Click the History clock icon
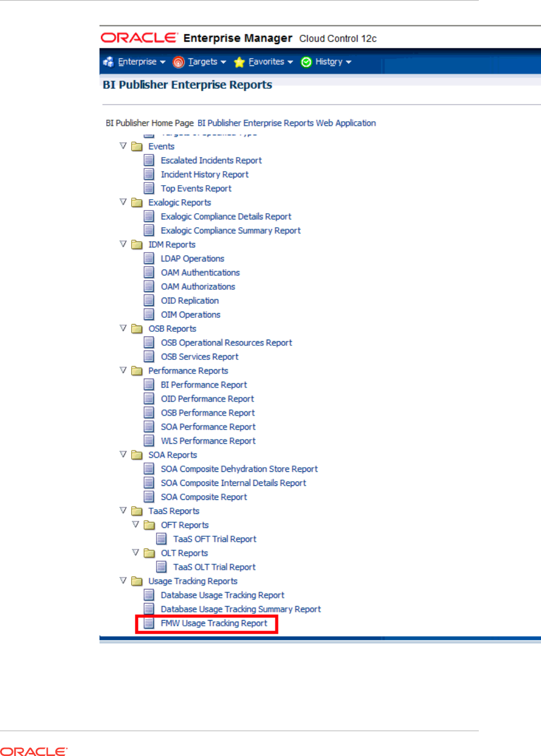 (x=306, y=62)
